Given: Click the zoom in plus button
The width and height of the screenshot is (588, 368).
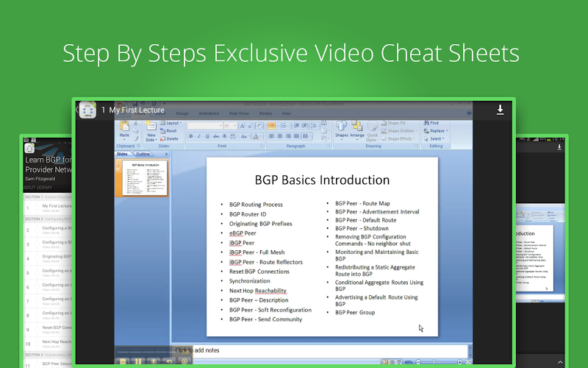Looking at the screenshot, I should [459, 362].
